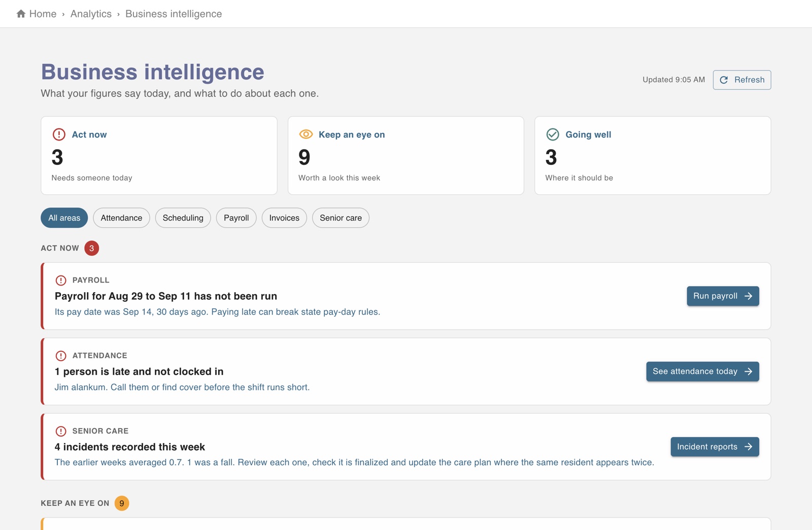This screenshot has height=530, width=812.
Task: Click the Going well checkmark icon
Action: point(553,134)
